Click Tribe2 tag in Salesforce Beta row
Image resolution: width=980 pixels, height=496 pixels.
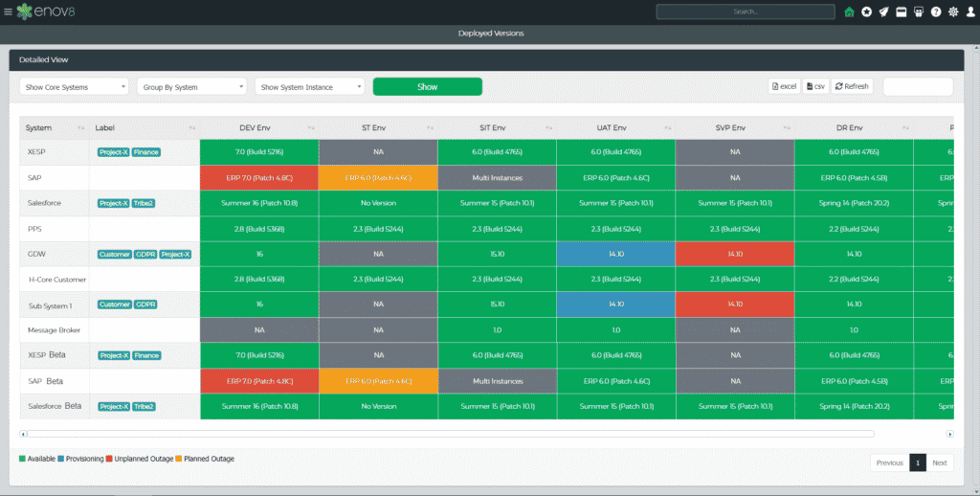144,407
